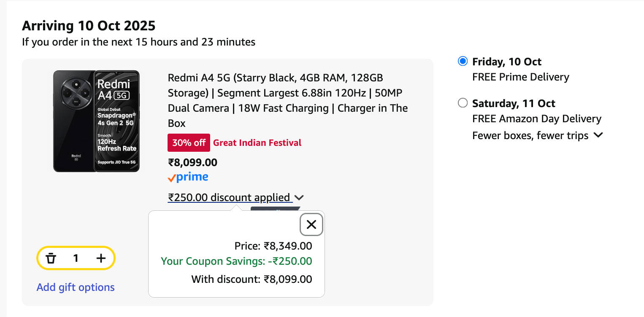Collapse the chevron beside discount applied
Screen dimensions: 644x317
299,198
